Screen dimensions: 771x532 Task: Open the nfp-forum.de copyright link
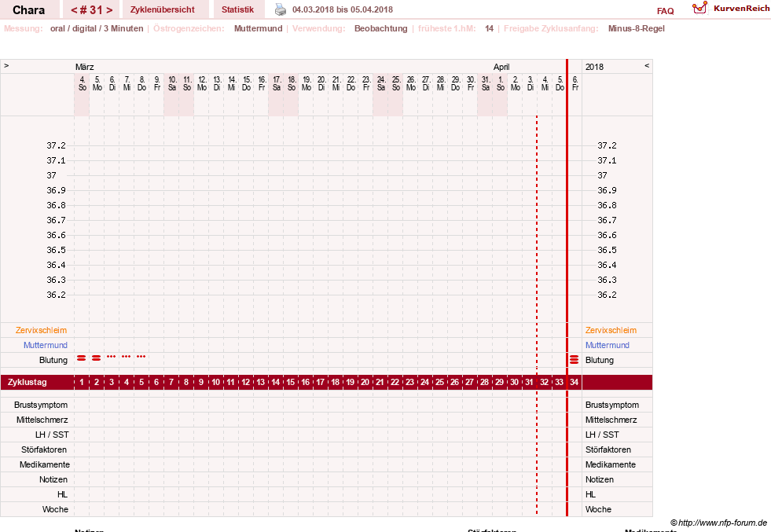(x=718, y=523)
